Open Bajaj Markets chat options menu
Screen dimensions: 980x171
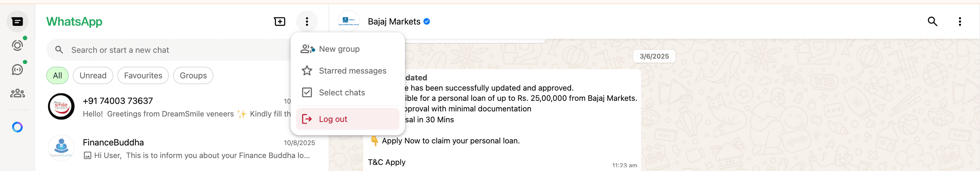960,22
